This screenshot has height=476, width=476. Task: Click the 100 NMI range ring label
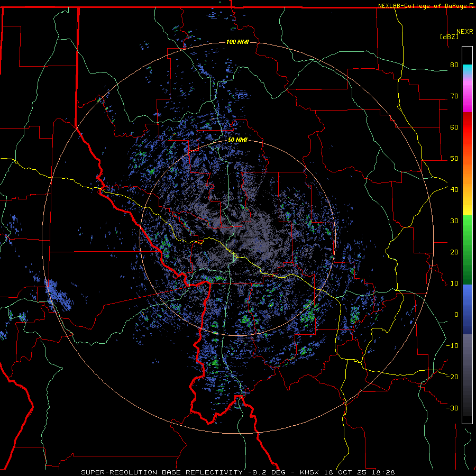click(x=237, y=42)
